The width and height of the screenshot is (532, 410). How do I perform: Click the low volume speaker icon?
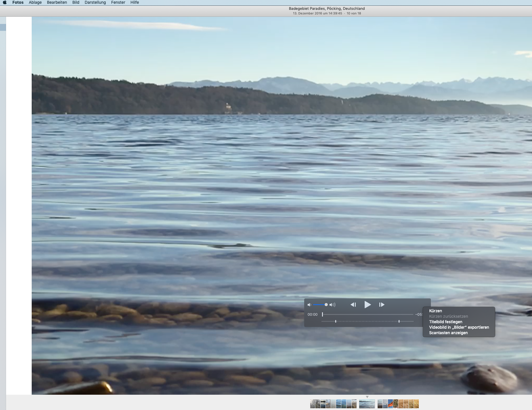(309, 305)
